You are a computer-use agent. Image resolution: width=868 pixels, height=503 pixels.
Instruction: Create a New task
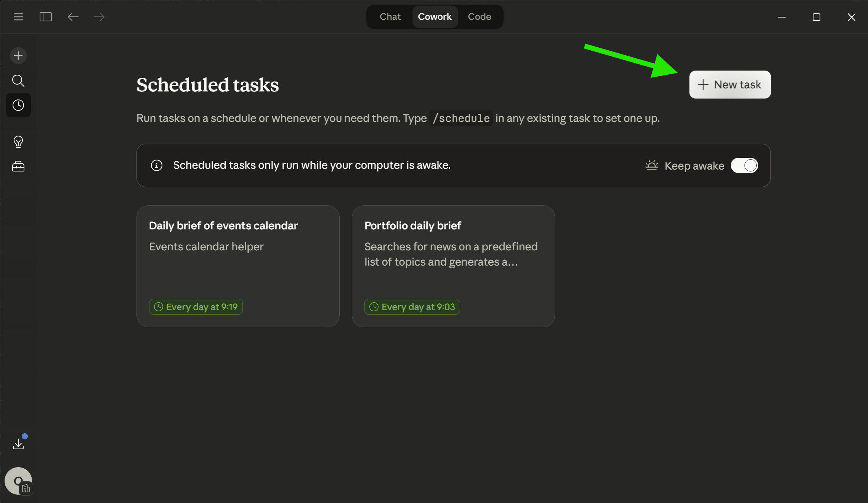[730, 85]
